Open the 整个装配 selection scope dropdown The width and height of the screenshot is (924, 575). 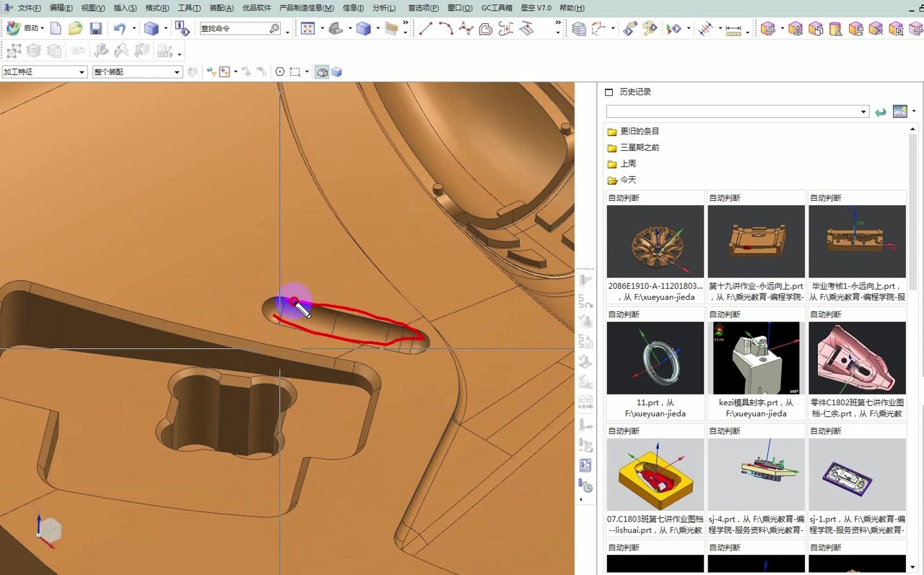tap(137, 72)
